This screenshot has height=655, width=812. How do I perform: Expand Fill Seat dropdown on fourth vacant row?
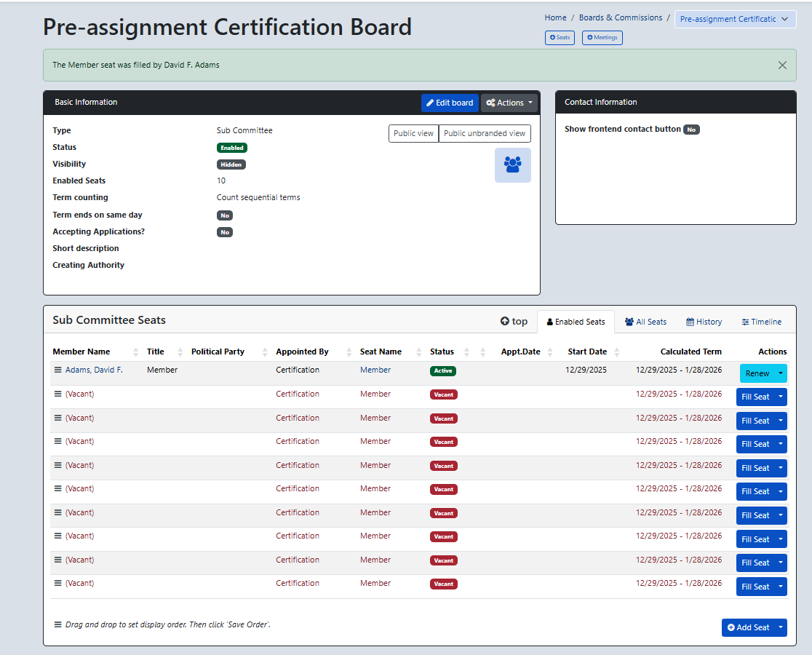pos(781,468)
